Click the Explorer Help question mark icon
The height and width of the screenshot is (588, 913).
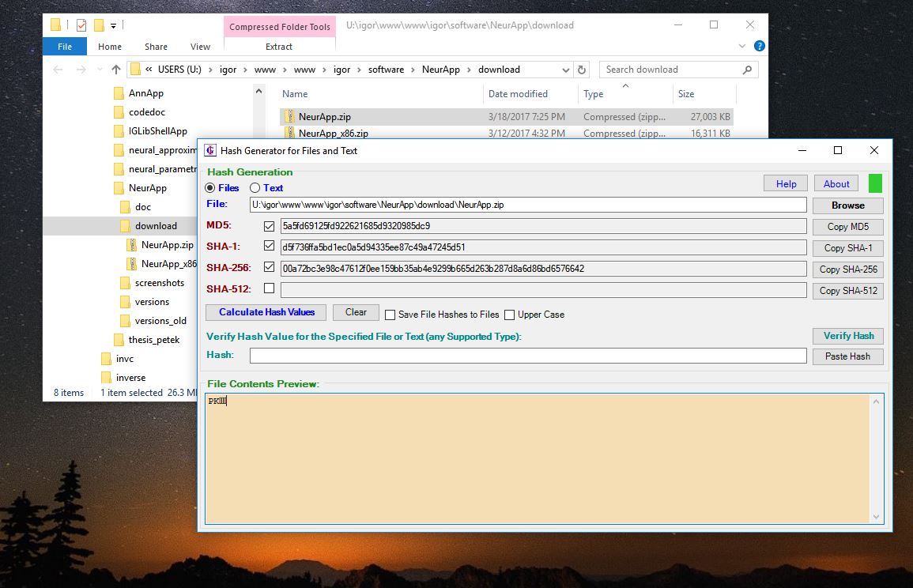click(x=760, y=47)
